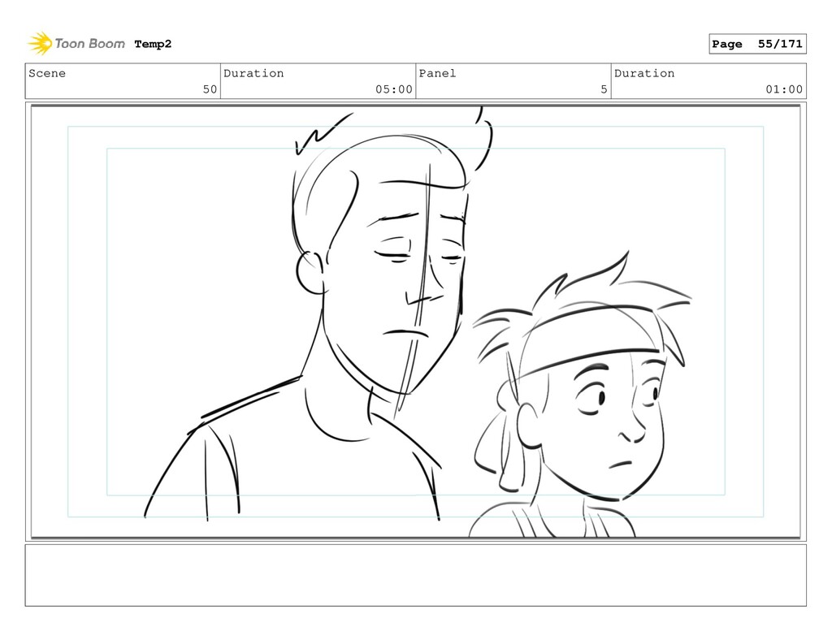Click the 'Scene' header label

pyautogui.click(x=47, y=73)
